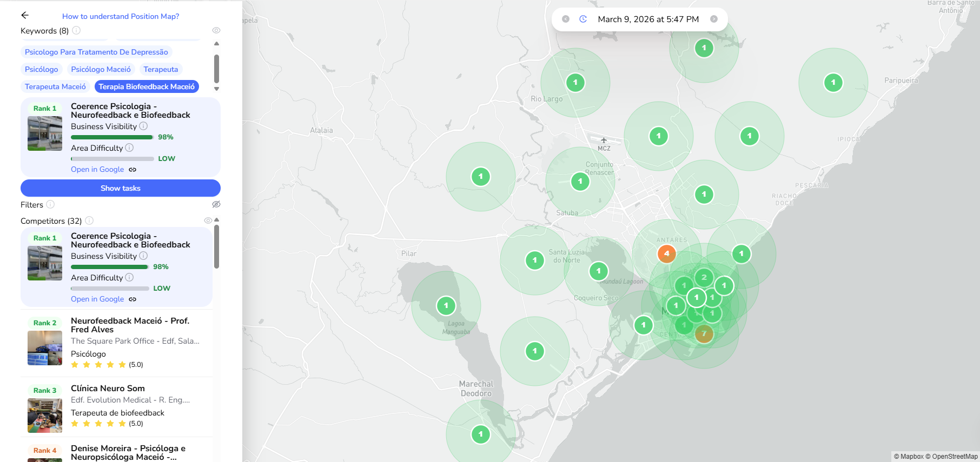
Task: Click link icon beside top card Open in Google
Action: (x=133, y=170)
